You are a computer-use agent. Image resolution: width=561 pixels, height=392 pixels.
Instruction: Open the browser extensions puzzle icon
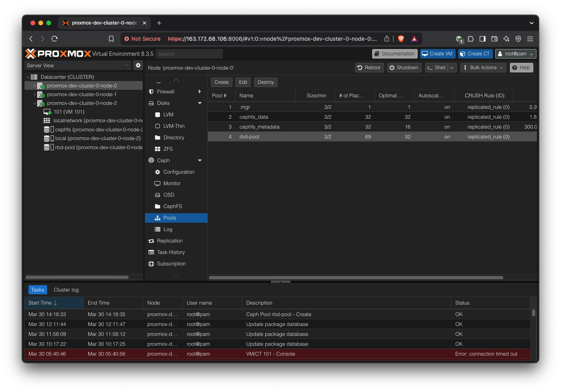(x=470, y=39)
